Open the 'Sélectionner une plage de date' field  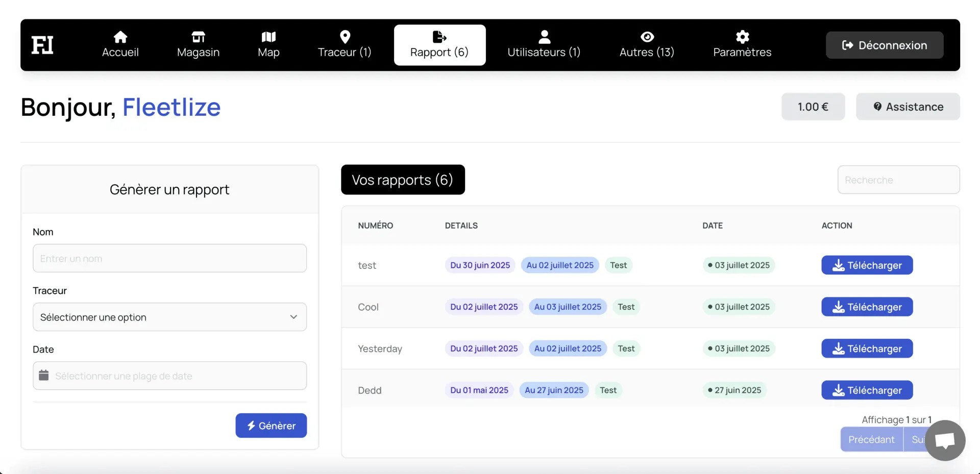click(x=169, y=376)
